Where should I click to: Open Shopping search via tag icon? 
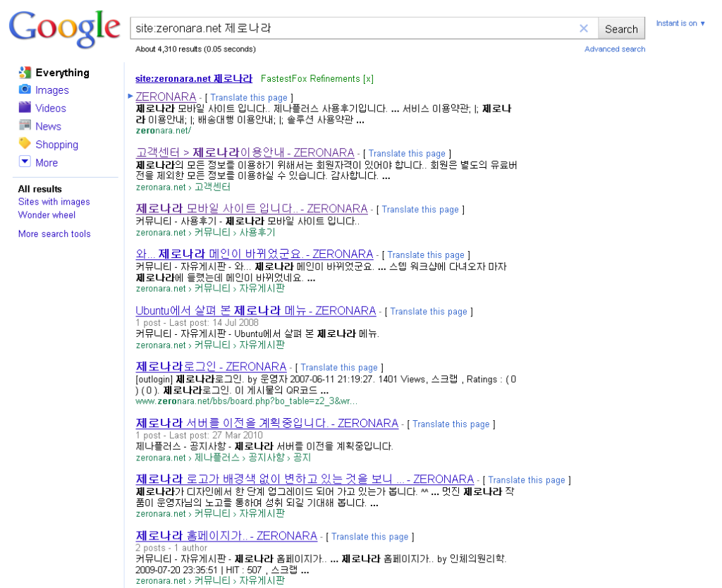[x=25, y=144]
